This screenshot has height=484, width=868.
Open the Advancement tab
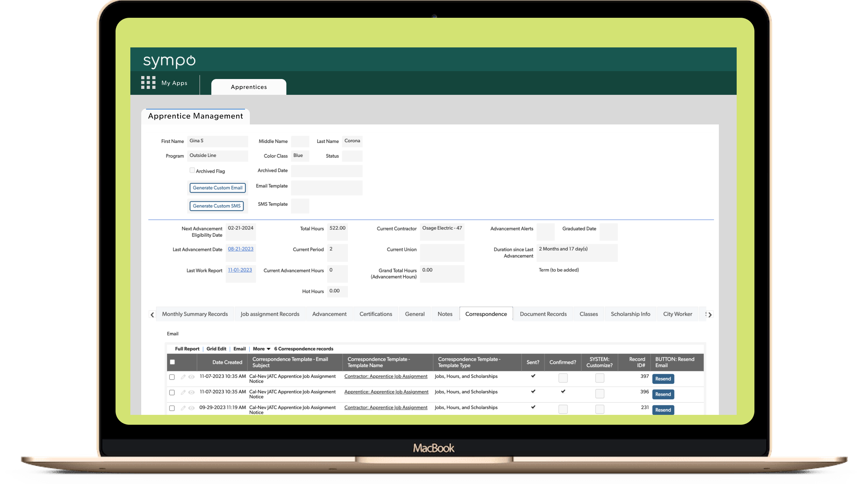[329, 314]
